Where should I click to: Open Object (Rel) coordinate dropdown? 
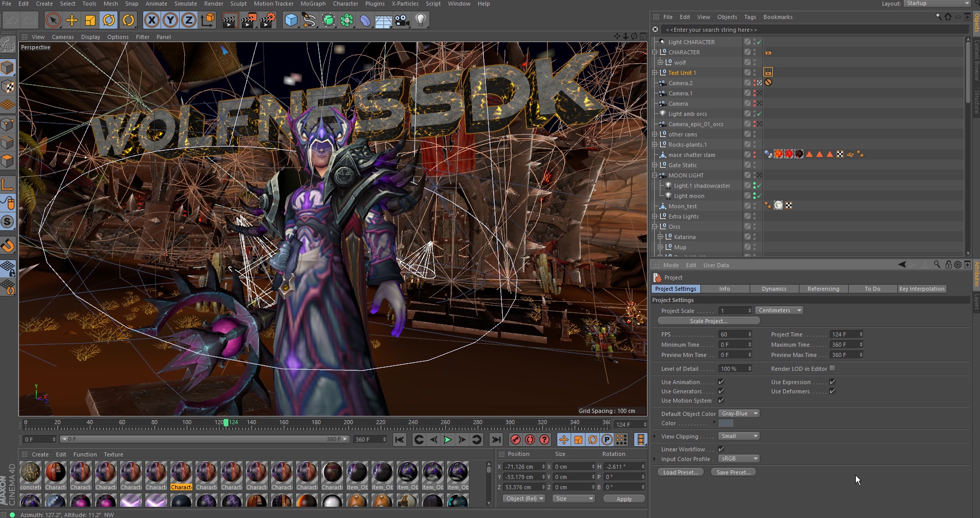(523, 499)
